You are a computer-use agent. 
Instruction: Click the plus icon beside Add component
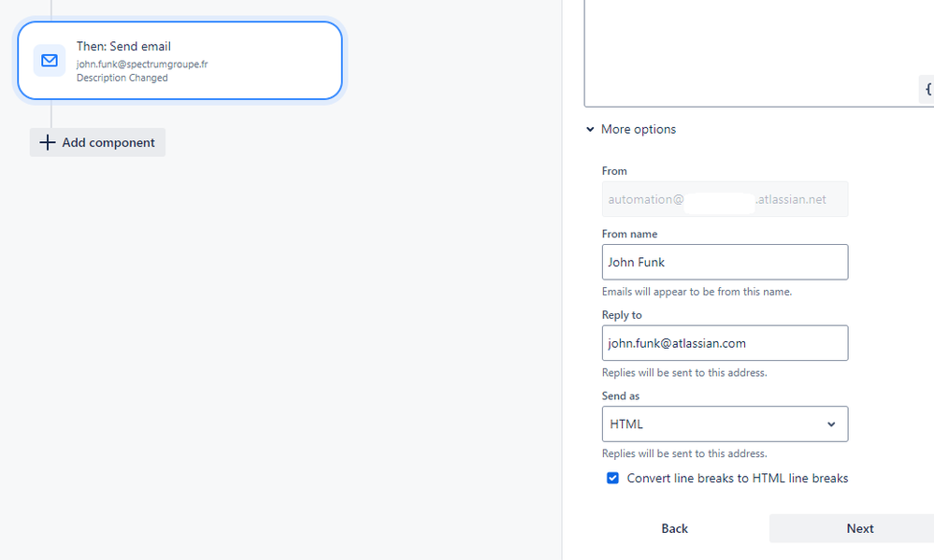(x=47, y=142)
